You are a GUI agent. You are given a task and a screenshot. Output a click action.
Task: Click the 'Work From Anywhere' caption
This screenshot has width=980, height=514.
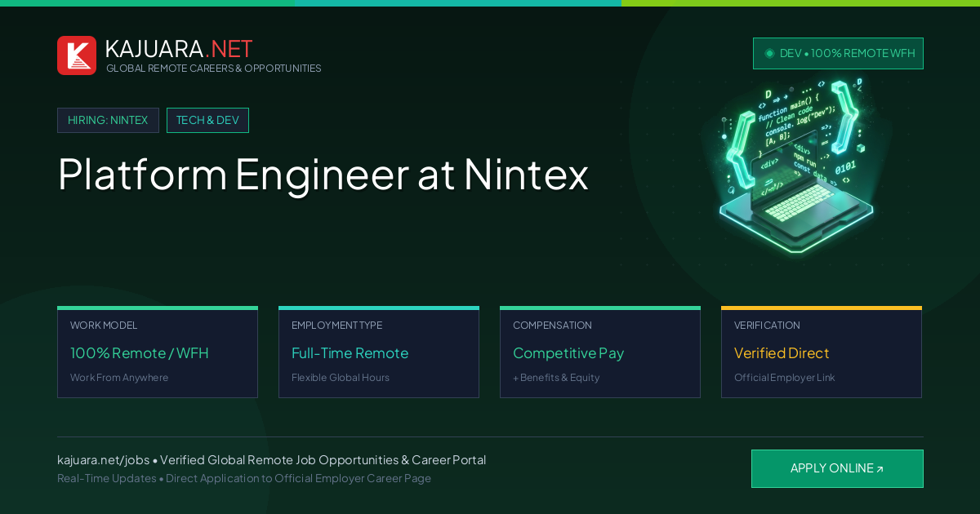pos(119,378)
